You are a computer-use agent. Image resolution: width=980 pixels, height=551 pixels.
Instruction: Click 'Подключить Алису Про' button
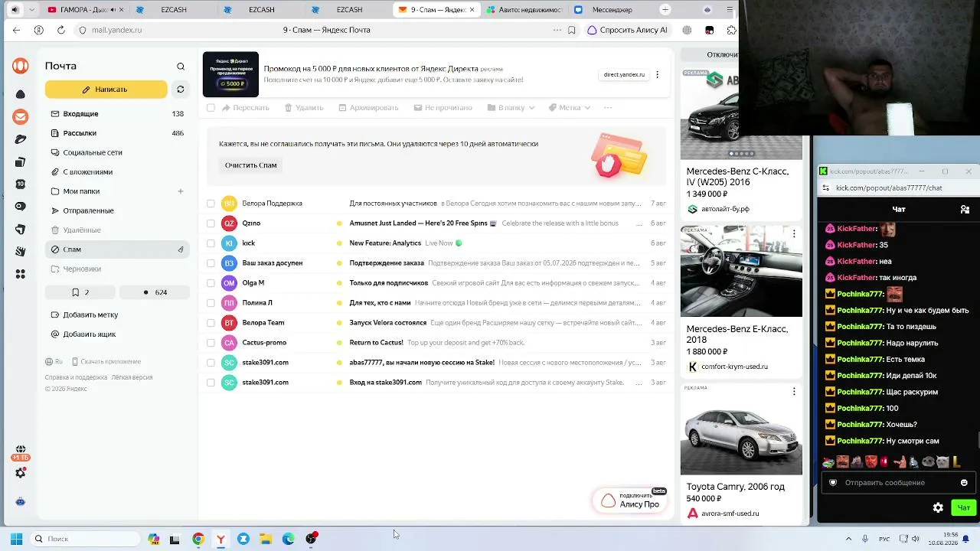pos(630,500)
